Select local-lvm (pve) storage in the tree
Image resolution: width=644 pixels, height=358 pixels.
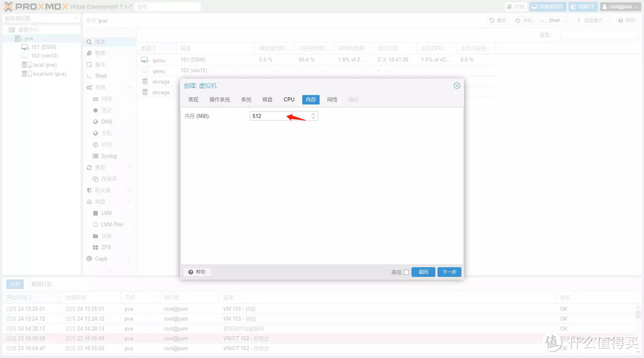[x=49, y=74]
